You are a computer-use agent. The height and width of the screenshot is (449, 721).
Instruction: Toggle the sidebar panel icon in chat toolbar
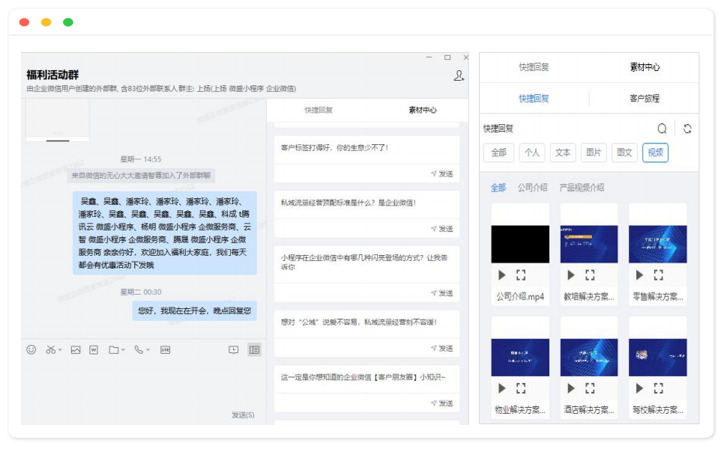coord(255,350)
